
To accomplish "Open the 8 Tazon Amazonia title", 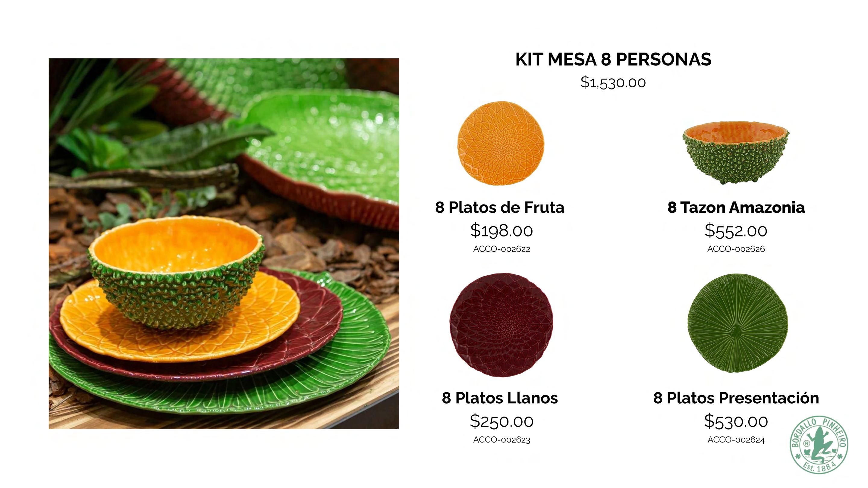I will pyautogui.click(x=736, y=208).
